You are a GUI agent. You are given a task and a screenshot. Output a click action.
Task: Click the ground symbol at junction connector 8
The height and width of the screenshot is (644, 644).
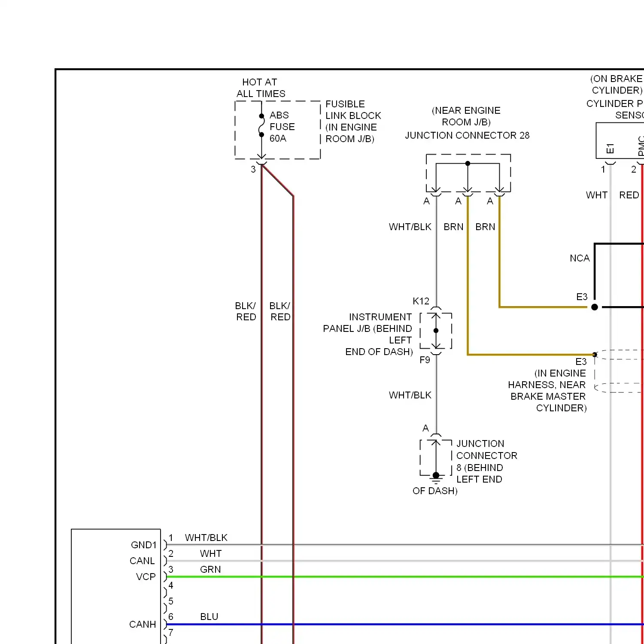436,478
